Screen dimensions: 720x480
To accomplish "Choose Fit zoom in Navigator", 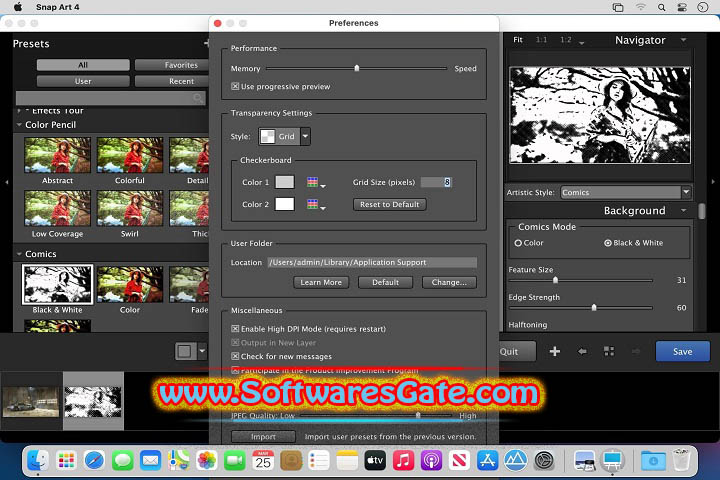I will (x=518, y=40).
